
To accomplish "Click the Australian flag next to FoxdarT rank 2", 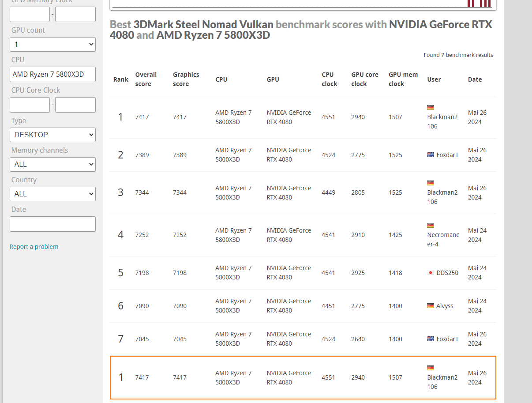I will pos(431,155).
